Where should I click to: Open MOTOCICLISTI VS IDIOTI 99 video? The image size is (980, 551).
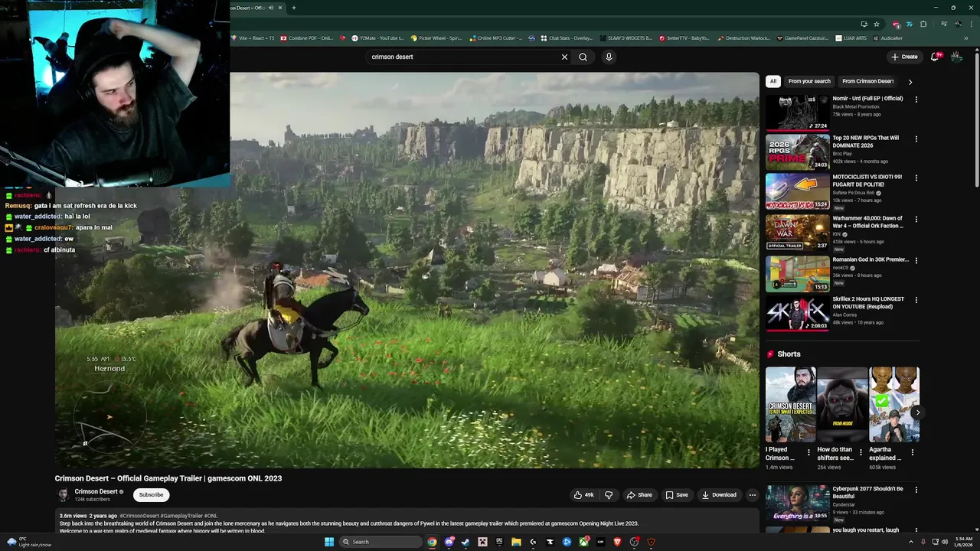point(797,191)
